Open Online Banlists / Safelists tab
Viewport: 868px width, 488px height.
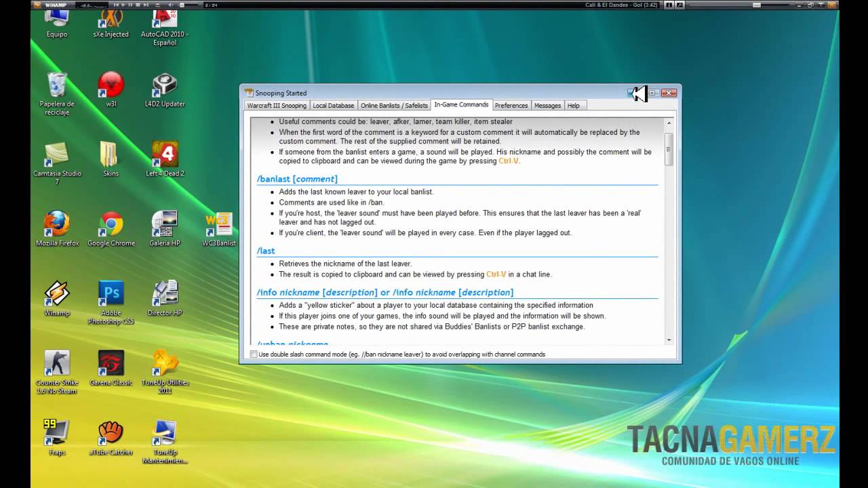coord(394,106)
